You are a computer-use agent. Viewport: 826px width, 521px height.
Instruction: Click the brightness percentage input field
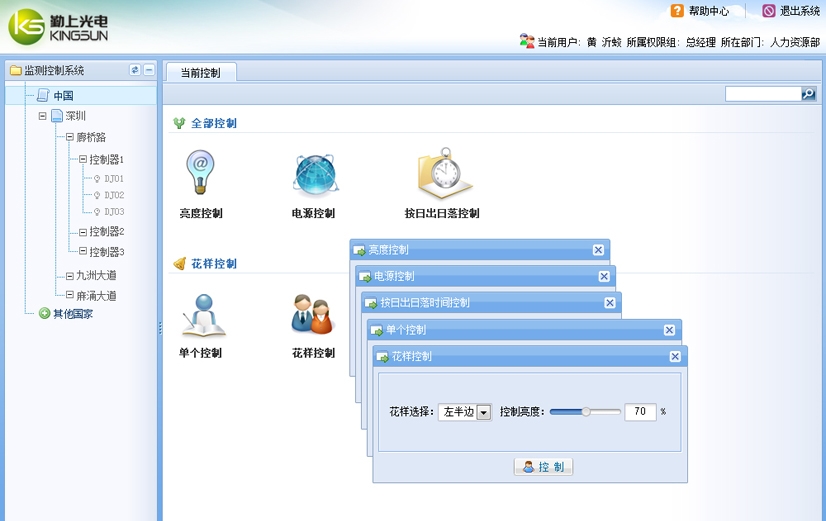(x=640, y=412)
